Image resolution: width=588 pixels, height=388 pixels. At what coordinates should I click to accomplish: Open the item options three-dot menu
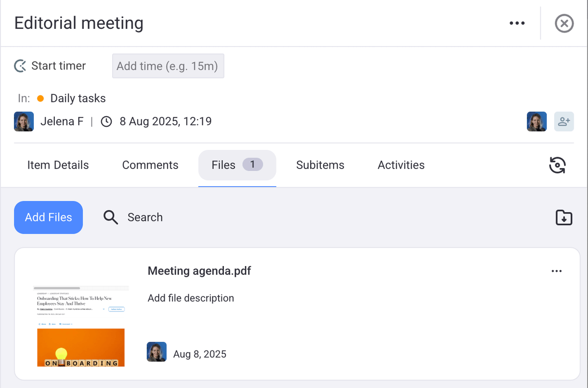click(x=517, y=23)
